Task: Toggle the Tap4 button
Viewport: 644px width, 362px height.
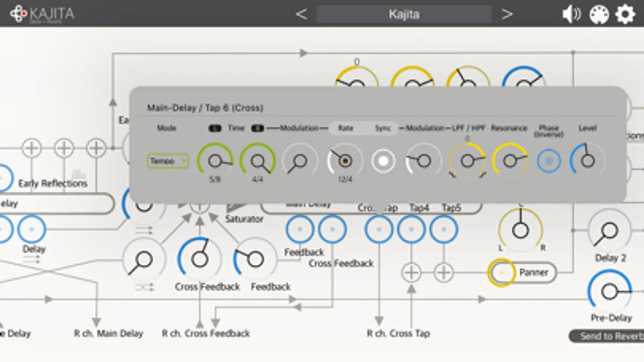Action: [x=411, y=229]
